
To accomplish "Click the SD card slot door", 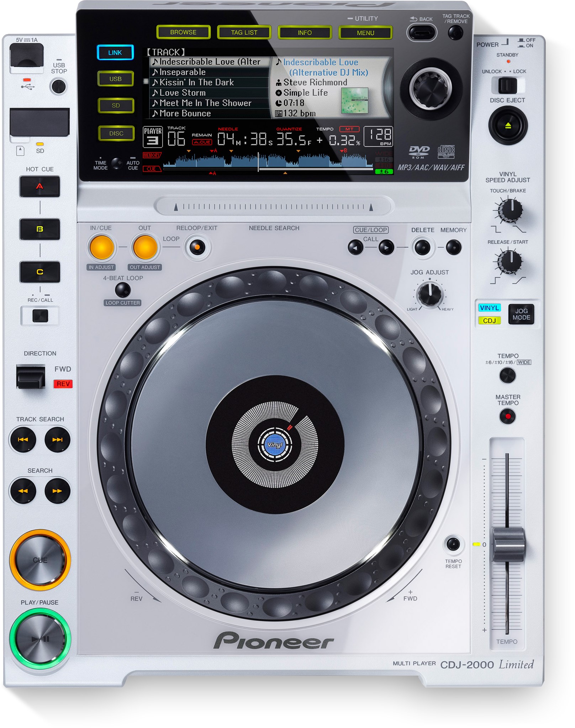I will (39, 122).
